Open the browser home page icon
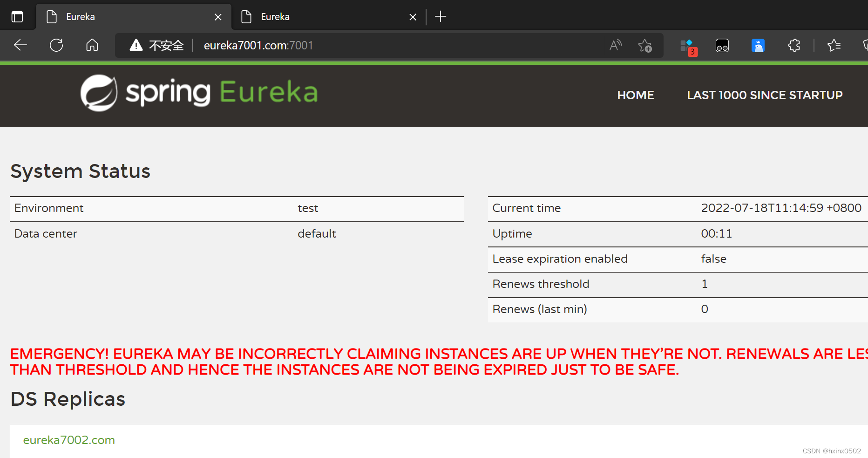868x458 pixels. pos(92,45)
